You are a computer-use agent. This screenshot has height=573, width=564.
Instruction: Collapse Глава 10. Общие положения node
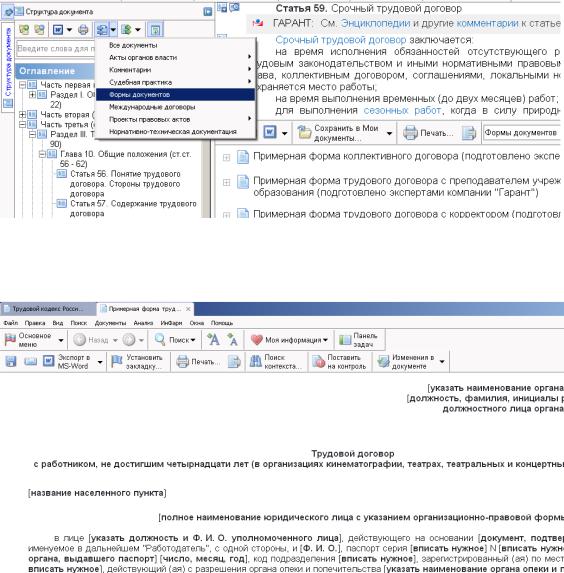(42, 154)
